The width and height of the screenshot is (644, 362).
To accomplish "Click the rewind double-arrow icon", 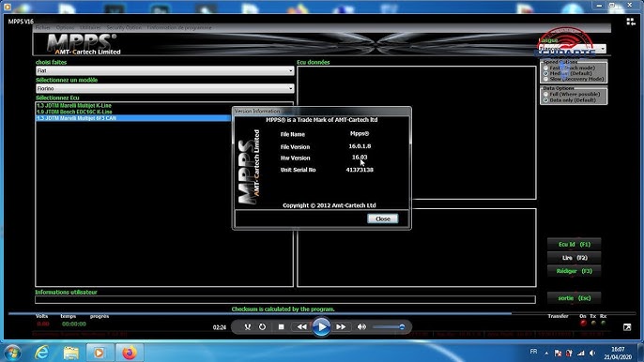I will point(301,327).
